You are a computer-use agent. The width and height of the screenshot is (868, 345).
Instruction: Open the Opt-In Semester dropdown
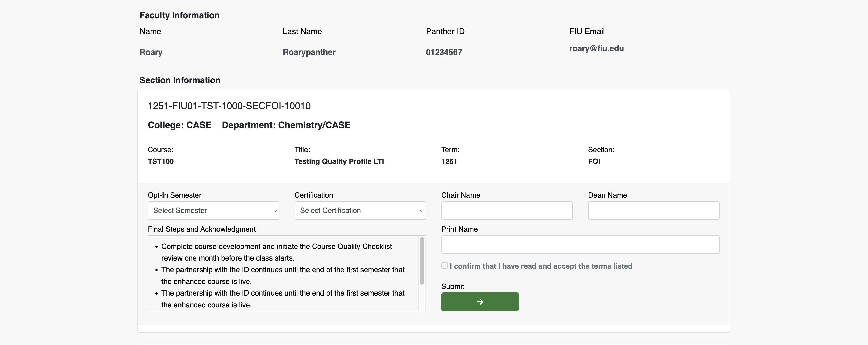tap(213, 211)
